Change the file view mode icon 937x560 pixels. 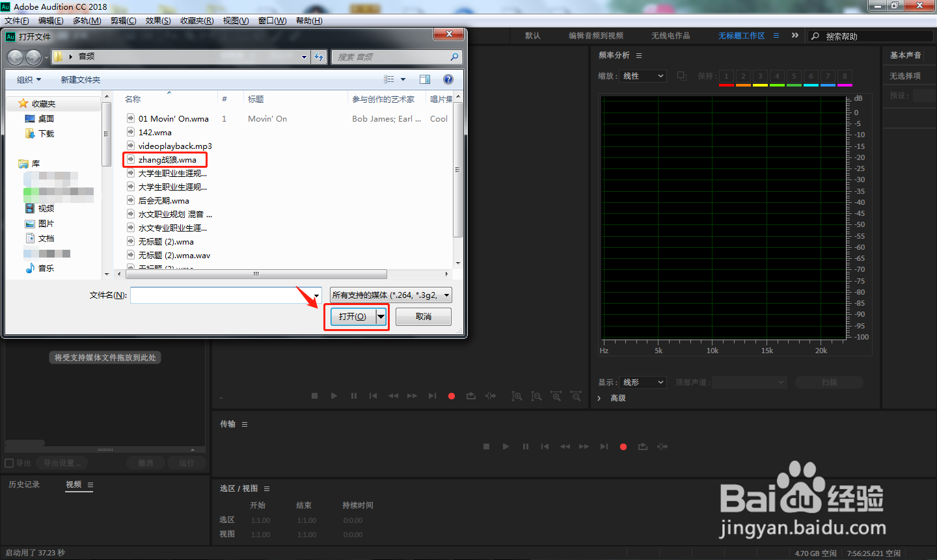389,79
